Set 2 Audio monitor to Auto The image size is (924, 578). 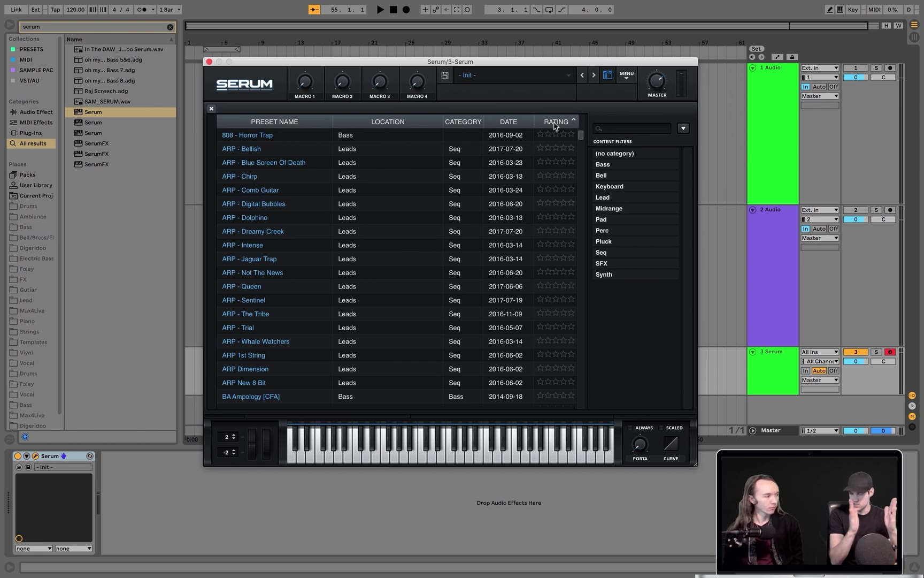pyautogui.click(x=819, y=229)
